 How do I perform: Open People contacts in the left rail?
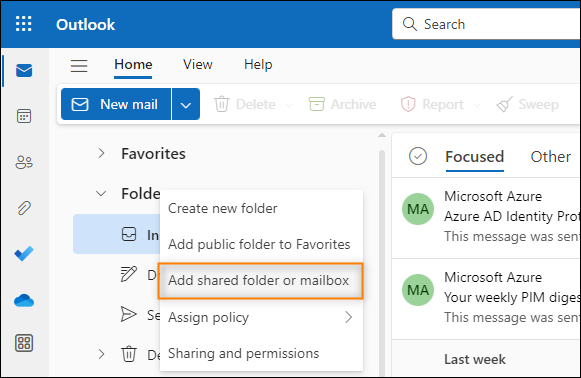point(24,162)
